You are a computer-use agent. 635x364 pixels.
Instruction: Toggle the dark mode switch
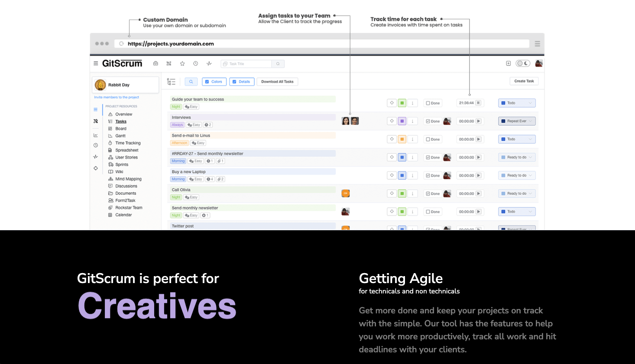(x=523, y=63)
